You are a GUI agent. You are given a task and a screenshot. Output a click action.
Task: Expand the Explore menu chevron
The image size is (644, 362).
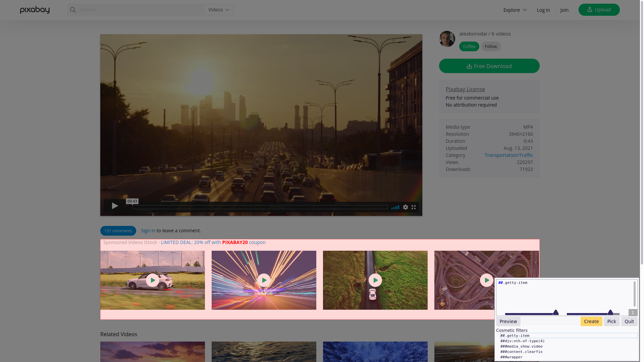[x=525, y=10]
